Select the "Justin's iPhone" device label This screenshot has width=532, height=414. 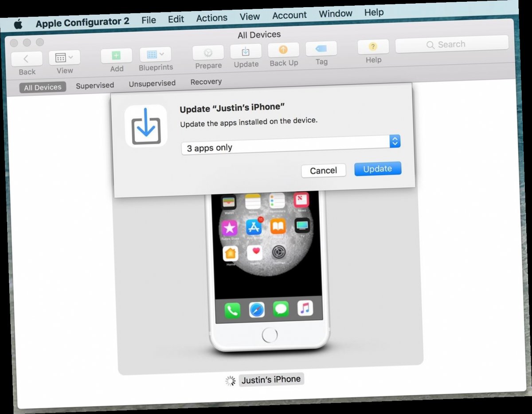271,379
